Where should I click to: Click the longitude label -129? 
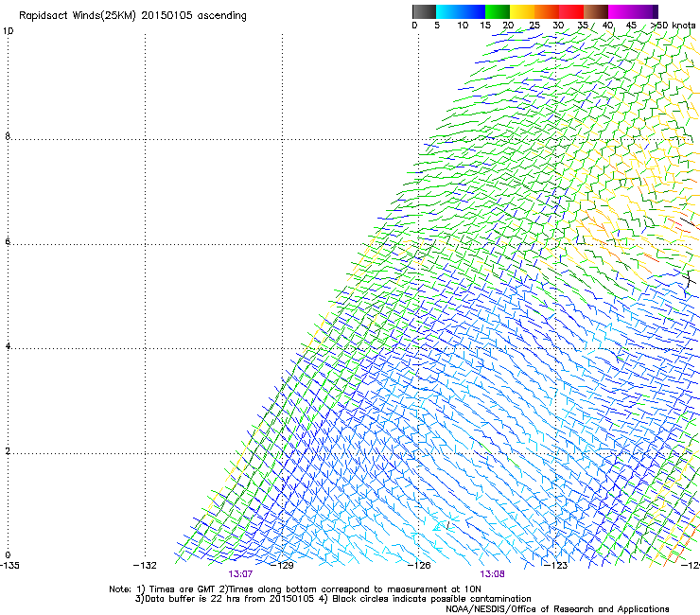point(282,566)
